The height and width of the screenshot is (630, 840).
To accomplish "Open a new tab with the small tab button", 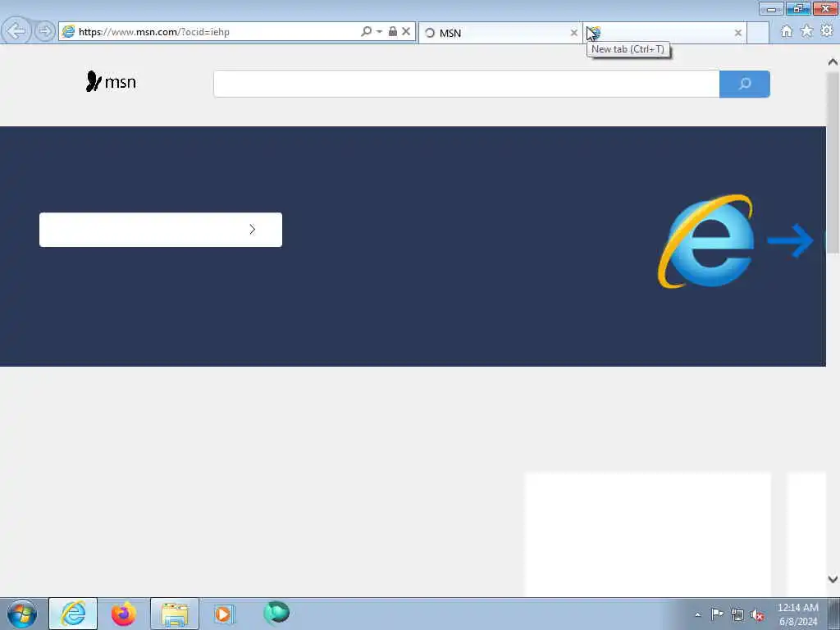I will (758, 33).
